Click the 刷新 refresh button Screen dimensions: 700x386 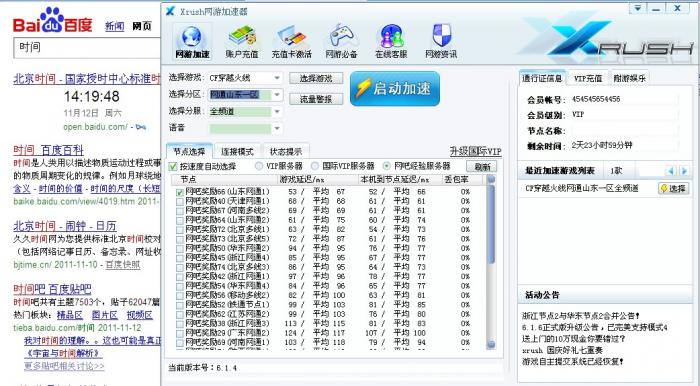coord(482,166)
